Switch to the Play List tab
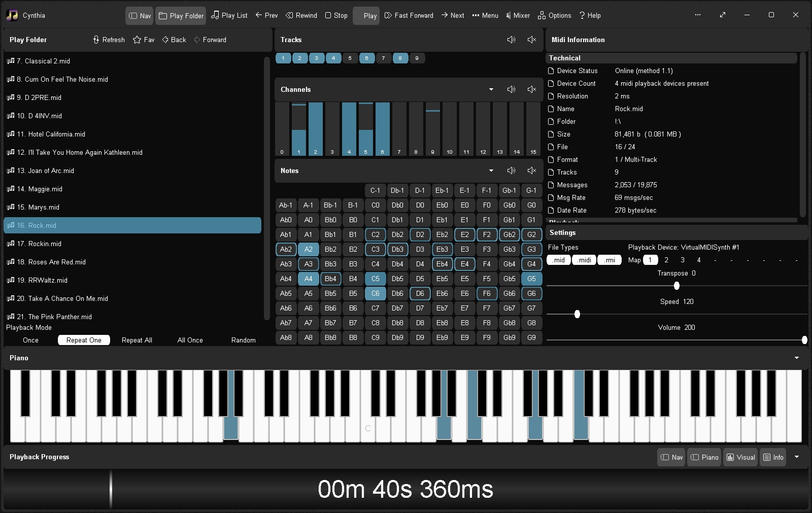Viewport: 812px width, 513px height. [229, 15]
